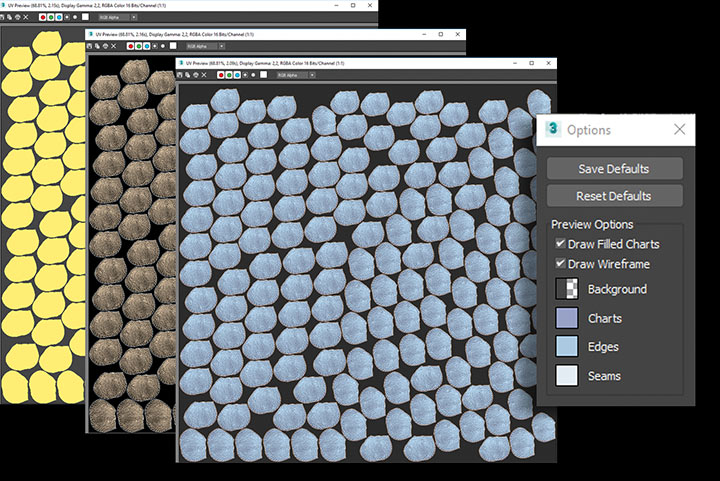Toggle red channel in front UV Preview window
Viewport: 720px width, 481px height.
point(220,74)
